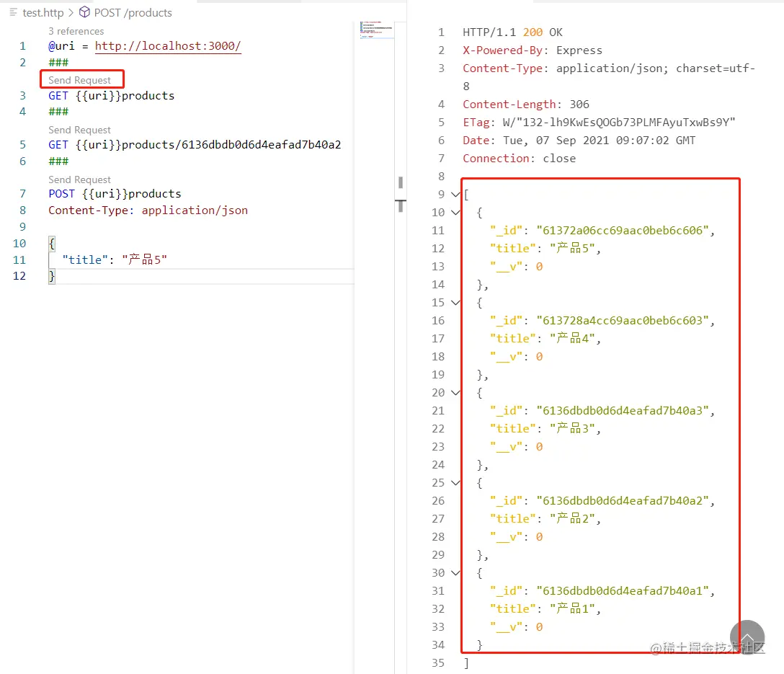Select POST /products breadcrumb item
This screenshot has width=784, height=674.
(x=133, y=12)
